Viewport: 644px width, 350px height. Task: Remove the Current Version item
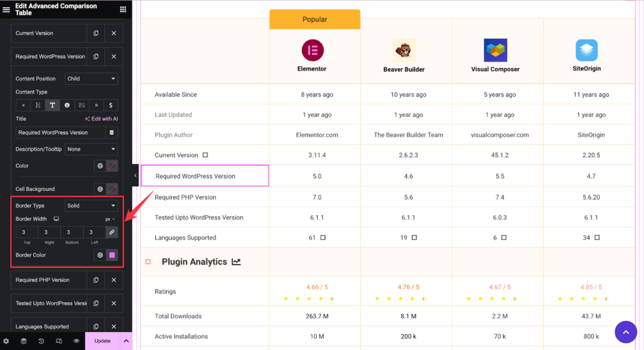click(114, 33)
